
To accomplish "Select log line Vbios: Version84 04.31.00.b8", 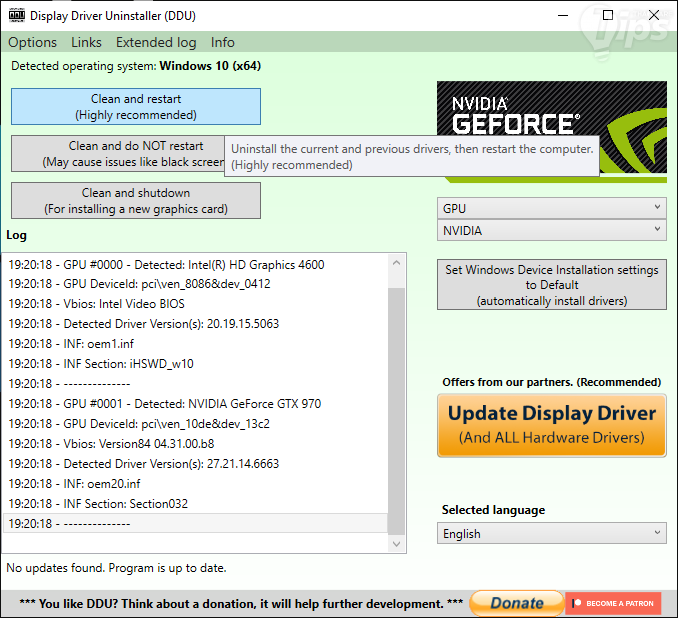I will click(195, 444).
